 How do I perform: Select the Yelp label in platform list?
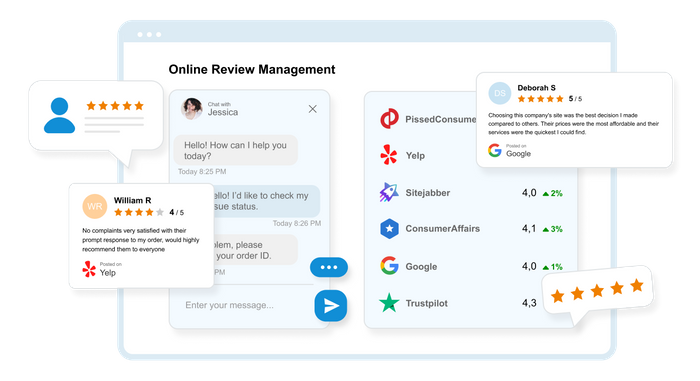tap(415, 155)
